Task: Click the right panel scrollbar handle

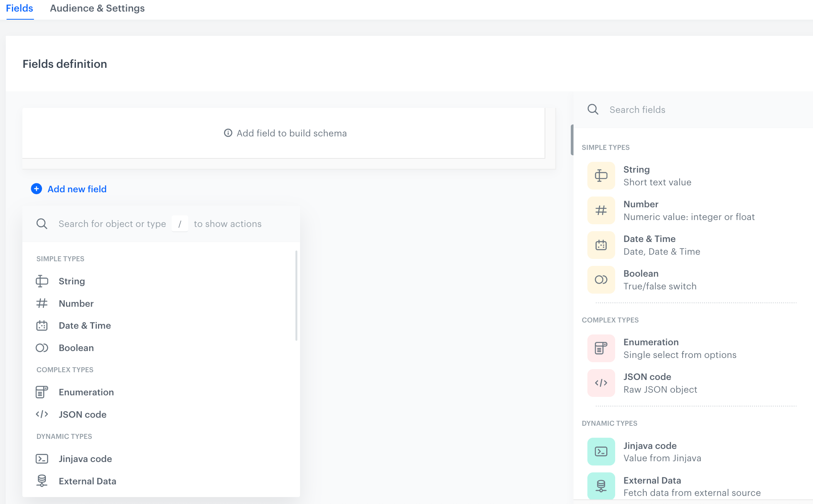Action: [x=572, y=140]
